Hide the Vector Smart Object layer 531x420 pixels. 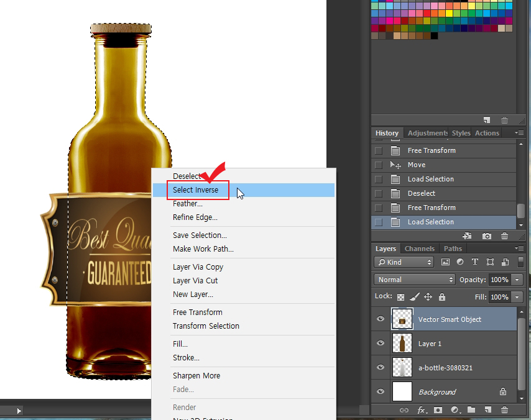click(x=381, y=319)
